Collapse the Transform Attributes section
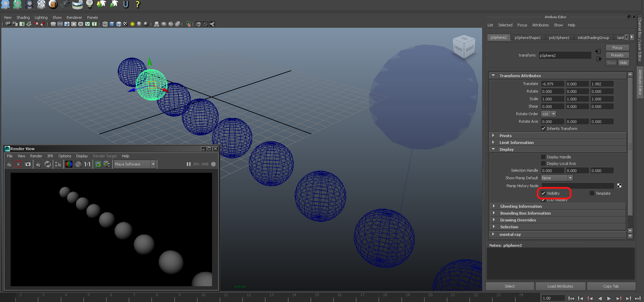Viewport: 644px width, 302px height. coord(493,75)
